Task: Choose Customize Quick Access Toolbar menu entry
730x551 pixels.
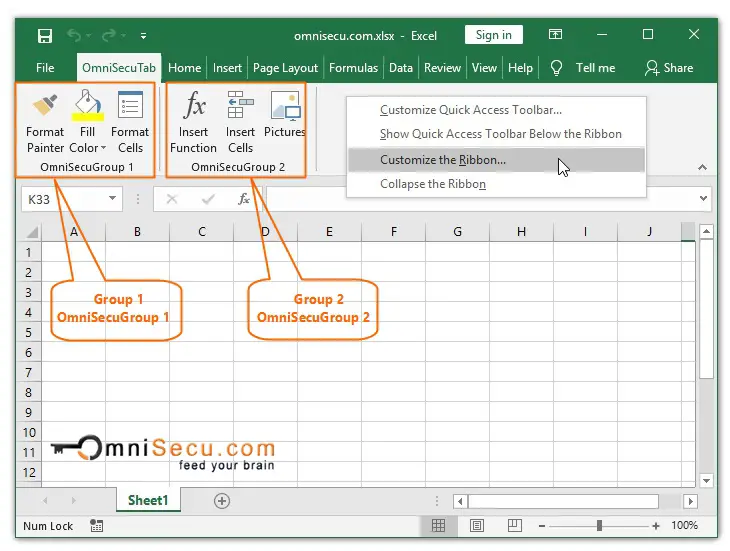Action: point(496,110)
